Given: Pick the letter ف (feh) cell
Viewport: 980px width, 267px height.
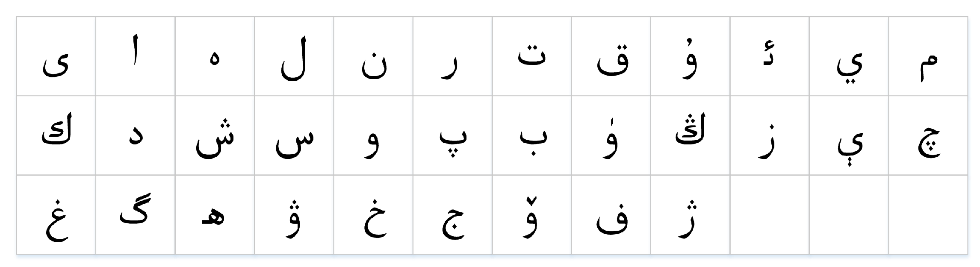Looking at the screenshot, I should coord(611,215).
